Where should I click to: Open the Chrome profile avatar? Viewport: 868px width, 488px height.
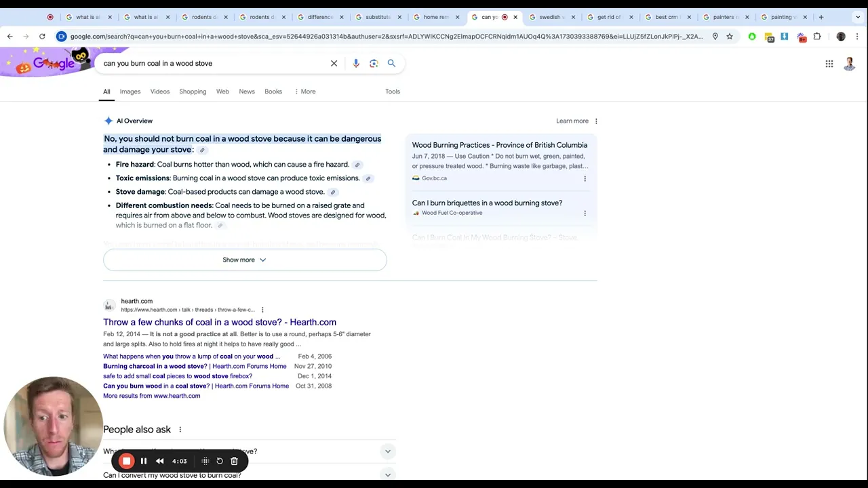click(841, 37)
